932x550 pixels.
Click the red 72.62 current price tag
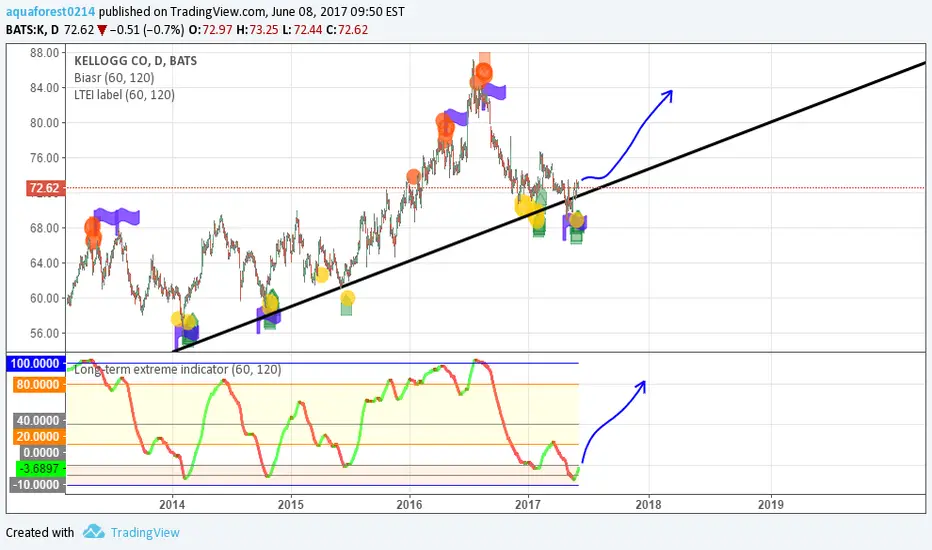[x=45, y=188]
